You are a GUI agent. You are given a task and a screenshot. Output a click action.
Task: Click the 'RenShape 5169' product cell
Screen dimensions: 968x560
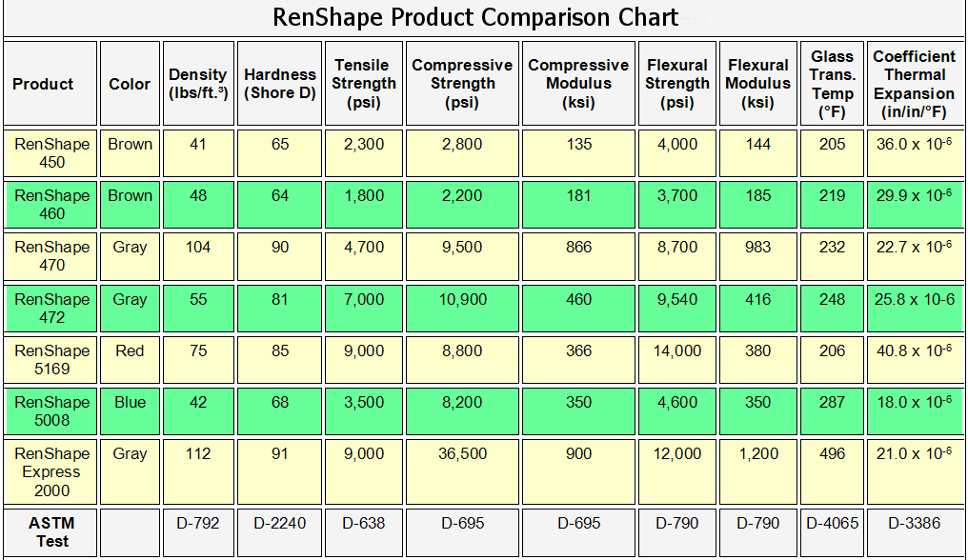click(x=51, y=359)
